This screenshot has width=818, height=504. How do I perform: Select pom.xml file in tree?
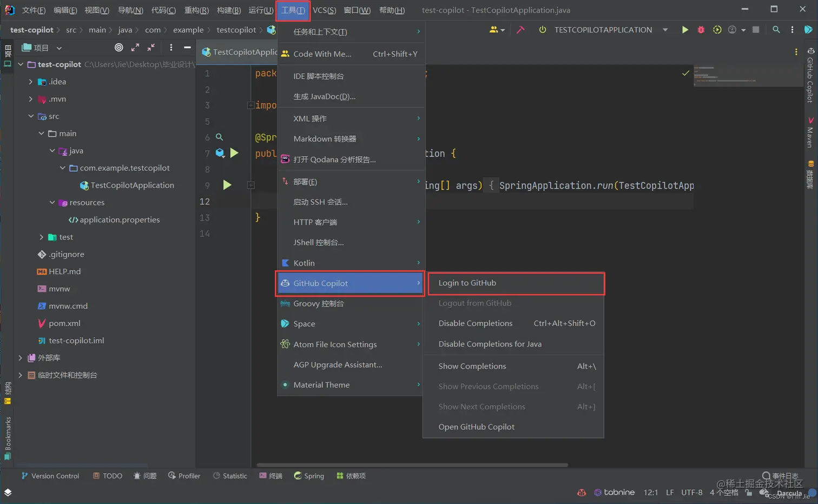[x=64, y=323]
